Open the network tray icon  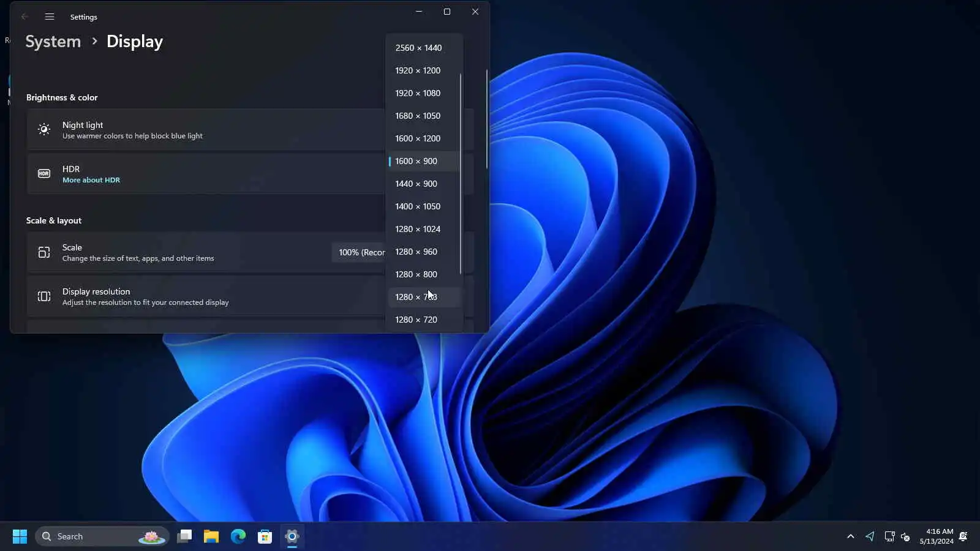click(x=889, y=536)
